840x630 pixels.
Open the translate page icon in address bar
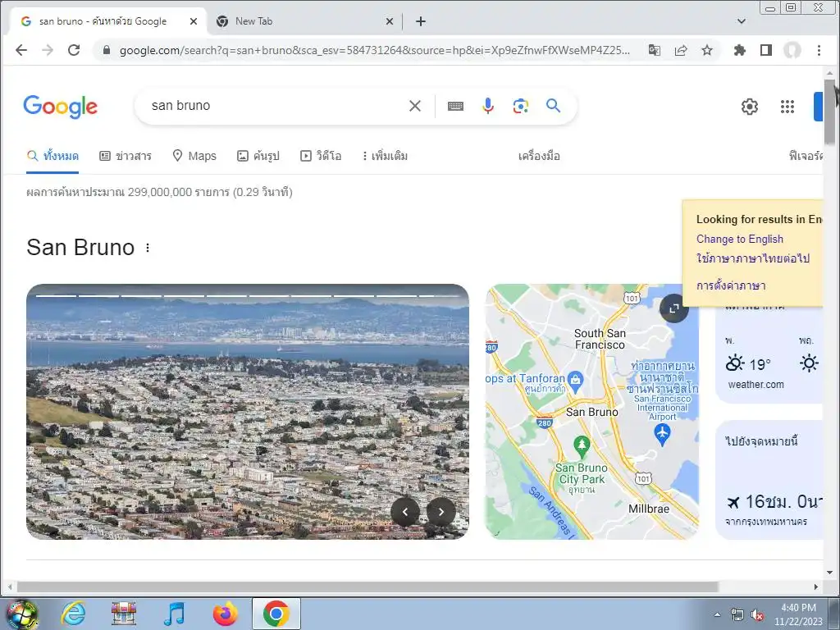point(654,50)
